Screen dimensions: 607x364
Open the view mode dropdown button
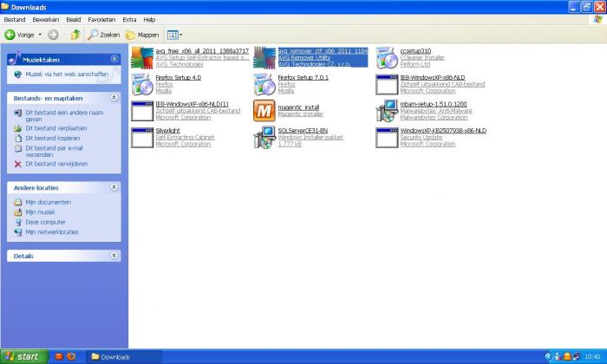coord(175,35)
